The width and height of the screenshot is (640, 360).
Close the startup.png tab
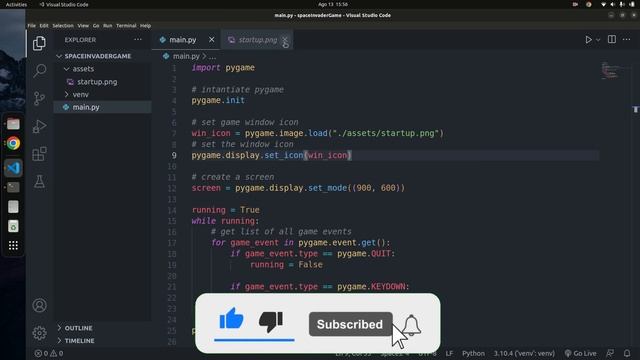pyautogui.click(x=285, y=40)
